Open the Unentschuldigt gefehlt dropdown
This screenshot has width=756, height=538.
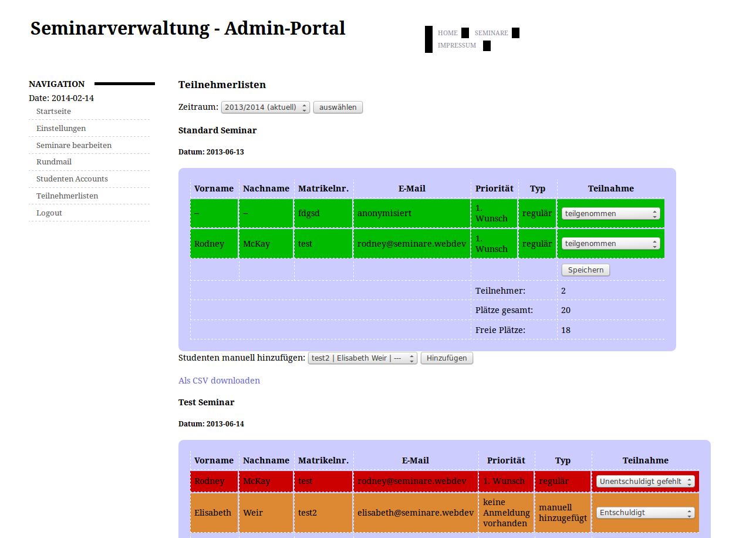[645, 482]
